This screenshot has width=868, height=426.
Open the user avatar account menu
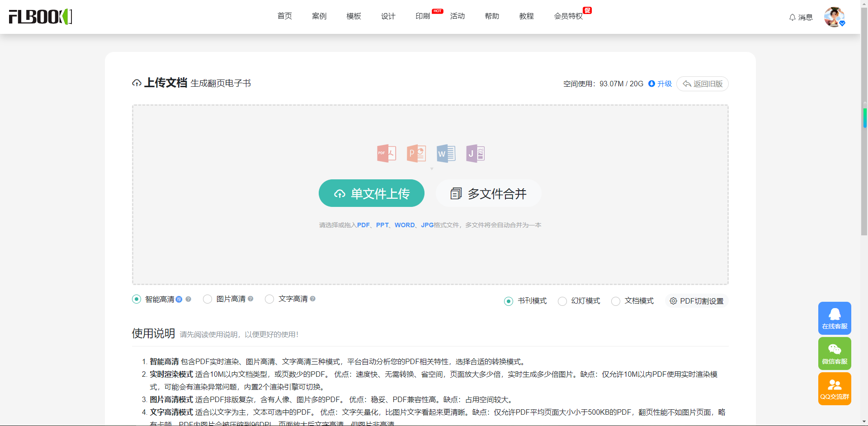coord(834,17)
